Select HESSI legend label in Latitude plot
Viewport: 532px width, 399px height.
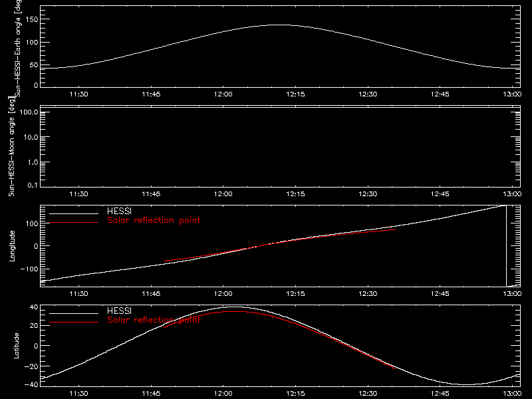pos(119,311)
